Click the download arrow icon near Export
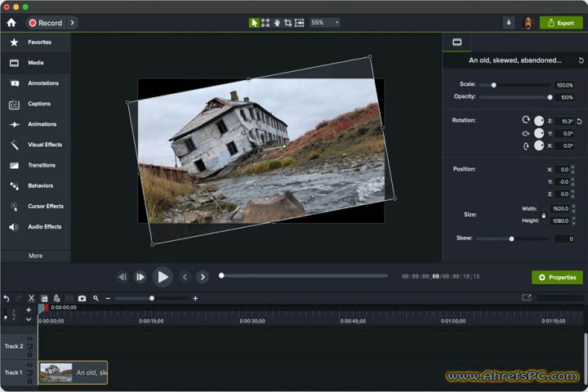The image size is (588, 392). point(509,23)
